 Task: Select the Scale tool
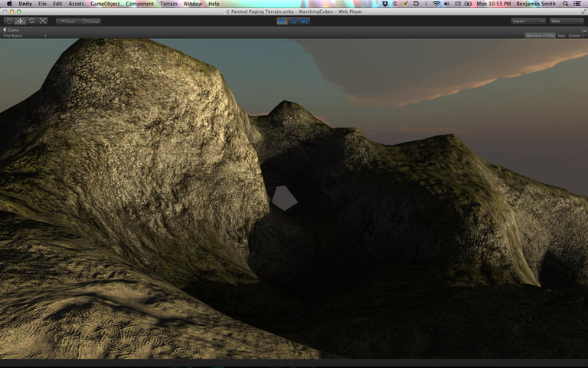pos(43,21)
